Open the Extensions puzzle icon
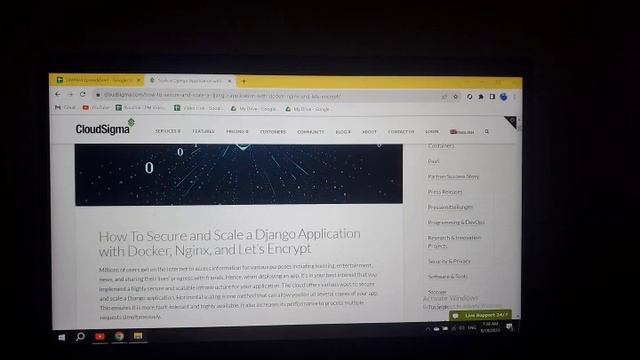640x360 pixels. click(x=481, y=97)
